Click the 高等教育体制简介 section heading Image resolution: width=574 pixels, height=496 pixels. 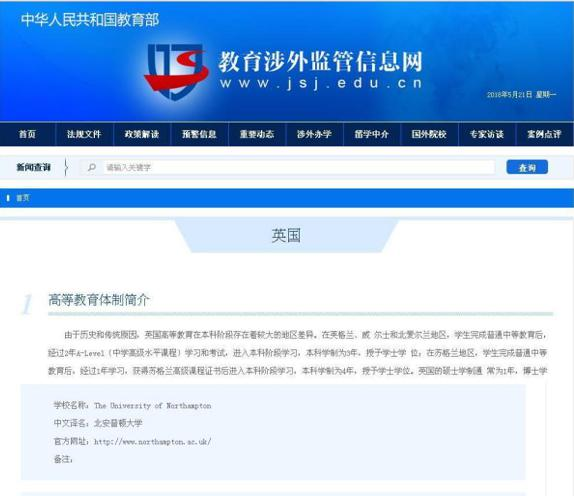pos(99,300)
